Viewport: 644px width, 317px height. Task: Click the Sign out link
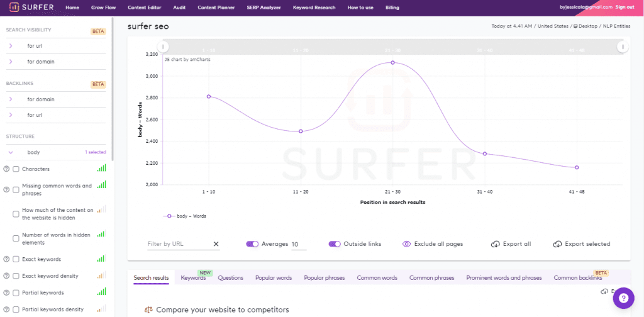625,8
